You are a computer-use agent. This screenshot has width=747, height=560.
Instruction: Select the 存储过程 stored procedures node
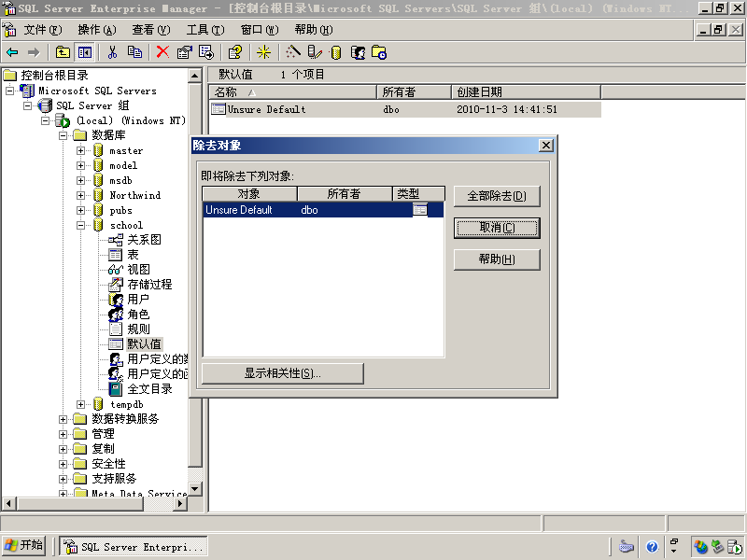click(x=149, y=285)
